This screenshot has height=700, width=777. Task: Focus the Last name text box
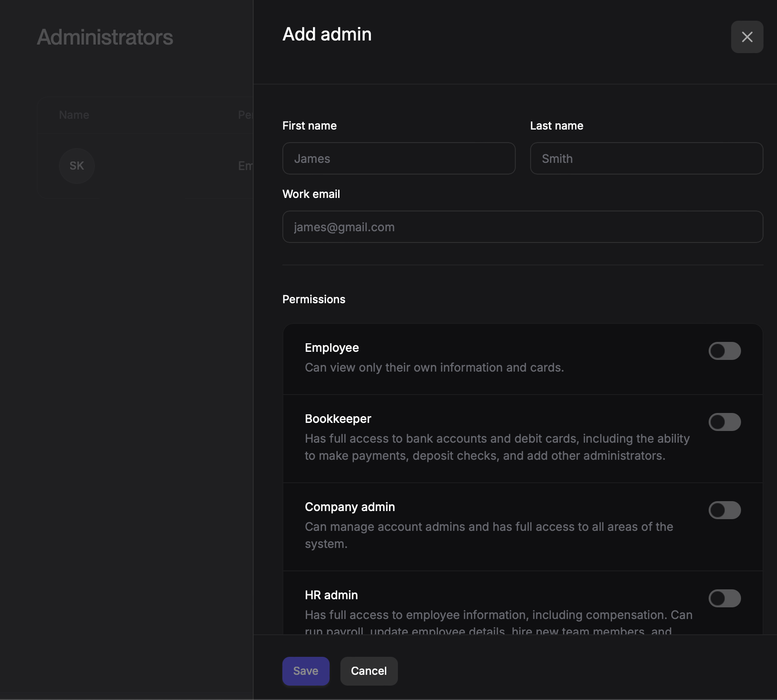pos(646,158)
